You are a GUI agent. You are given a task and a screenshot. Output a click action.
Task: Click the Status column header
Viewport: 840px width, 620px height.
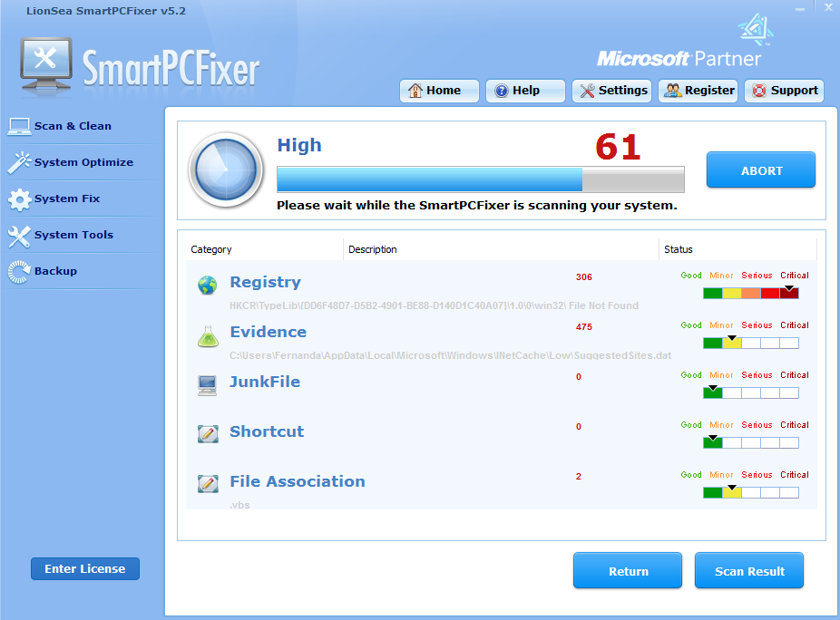coord(737,249)
